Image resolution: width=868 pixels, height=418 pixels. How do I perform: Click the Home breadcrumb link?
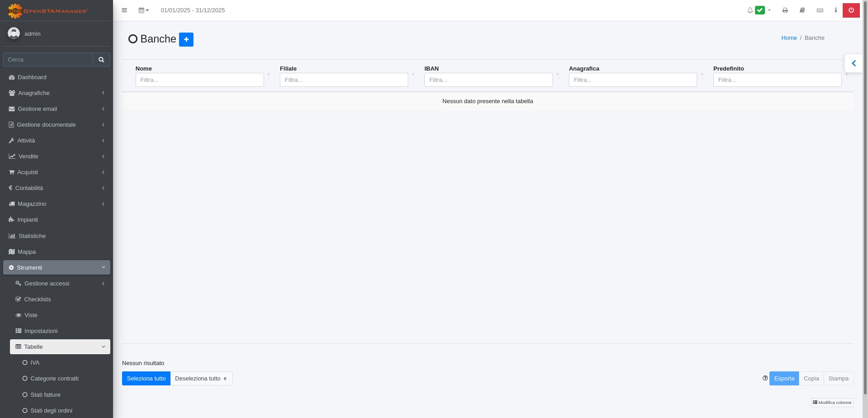[789, 38]
